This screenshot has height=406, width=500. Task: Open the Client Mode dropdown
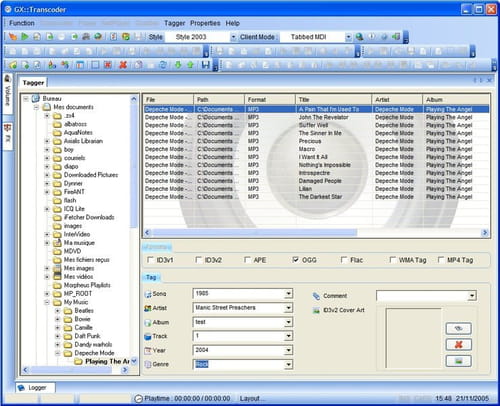tap(348, 37)
